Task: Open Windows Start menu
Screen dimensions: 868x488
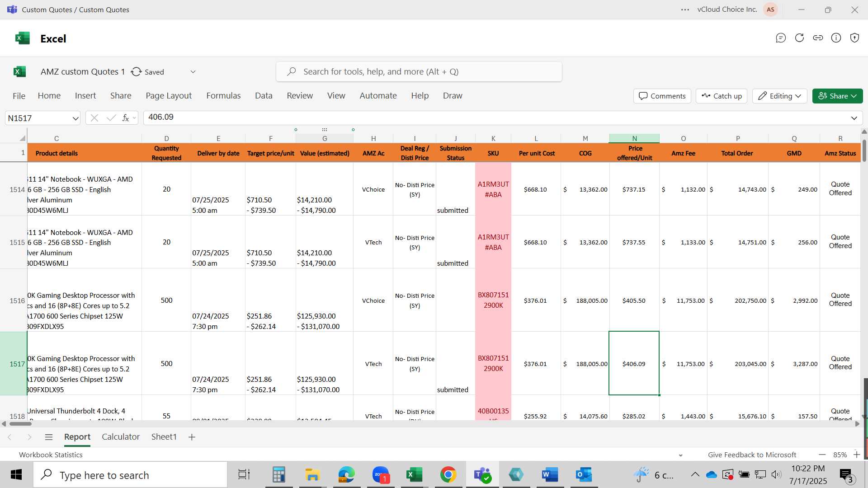Action: click(x=16, y=474)
